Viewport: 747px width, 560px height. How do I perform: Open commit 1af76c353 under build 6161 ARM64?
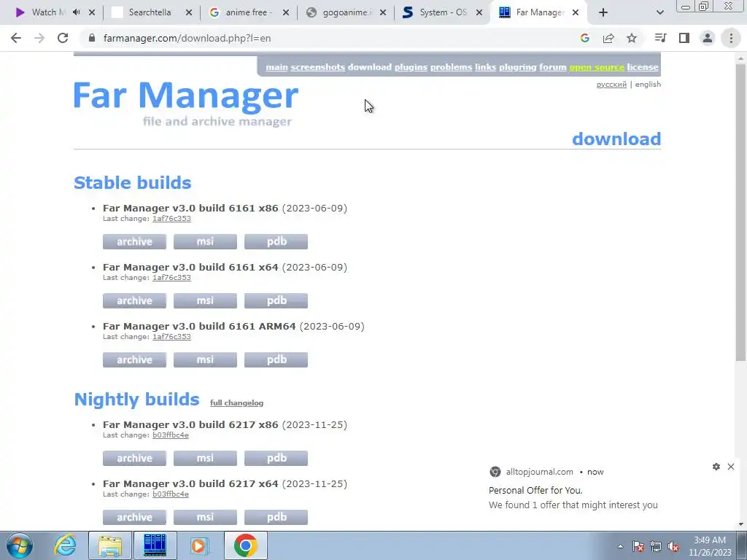tap(171, 337)
